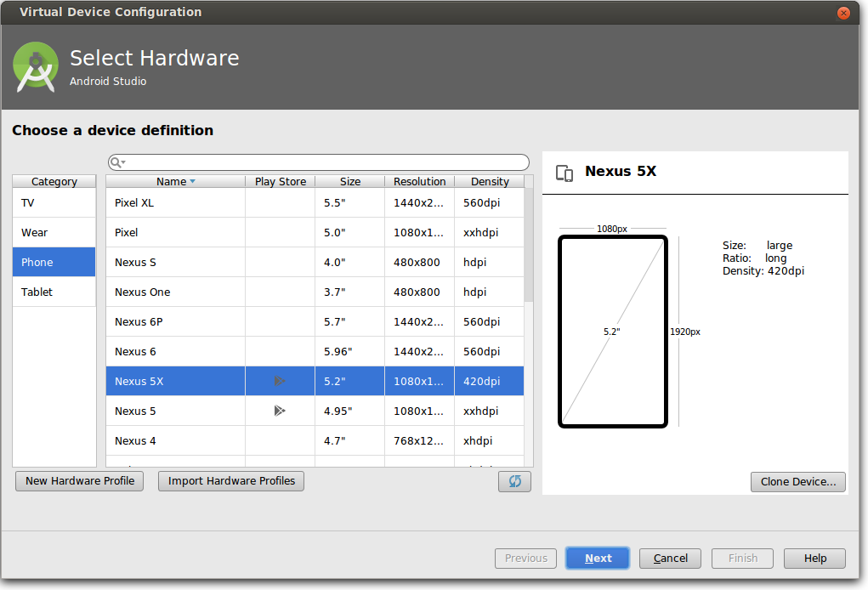Click the Next button
This screenshot has height=590, width=868.
(598, 558)
